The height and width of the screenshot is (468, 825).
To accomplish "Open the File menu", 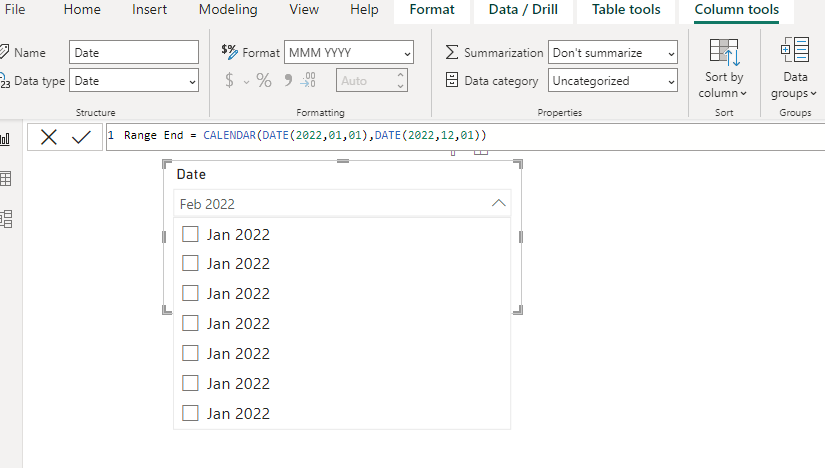I will (14, 9).
